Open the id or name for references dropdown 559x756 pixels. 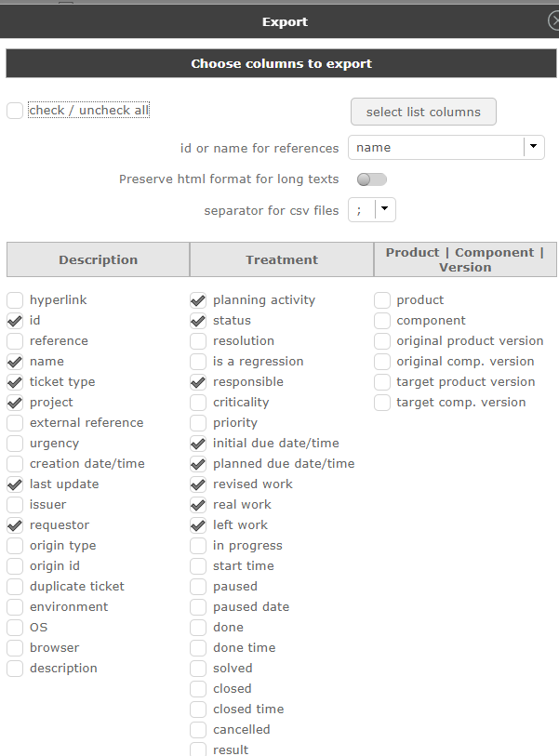(533, 147)
